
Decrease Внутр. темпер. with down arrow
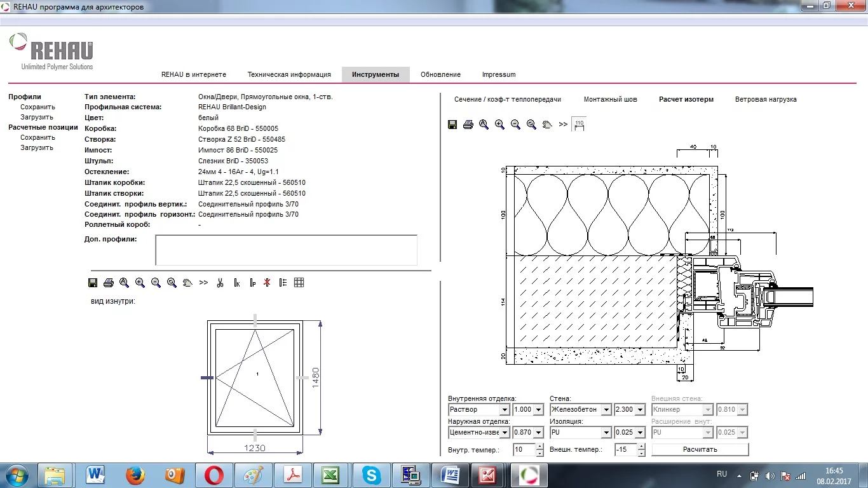(x=539, y=452)
